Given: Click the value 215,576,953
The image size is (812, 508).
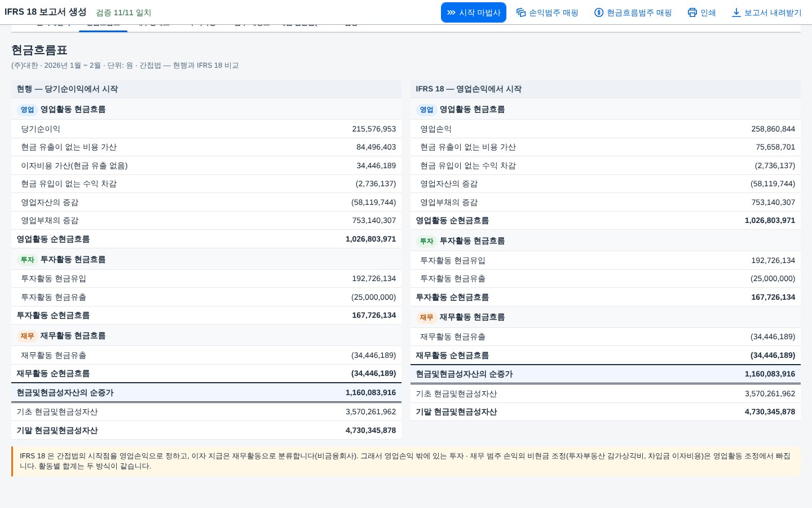Looking at the screenshot, I should click(374, 129).
